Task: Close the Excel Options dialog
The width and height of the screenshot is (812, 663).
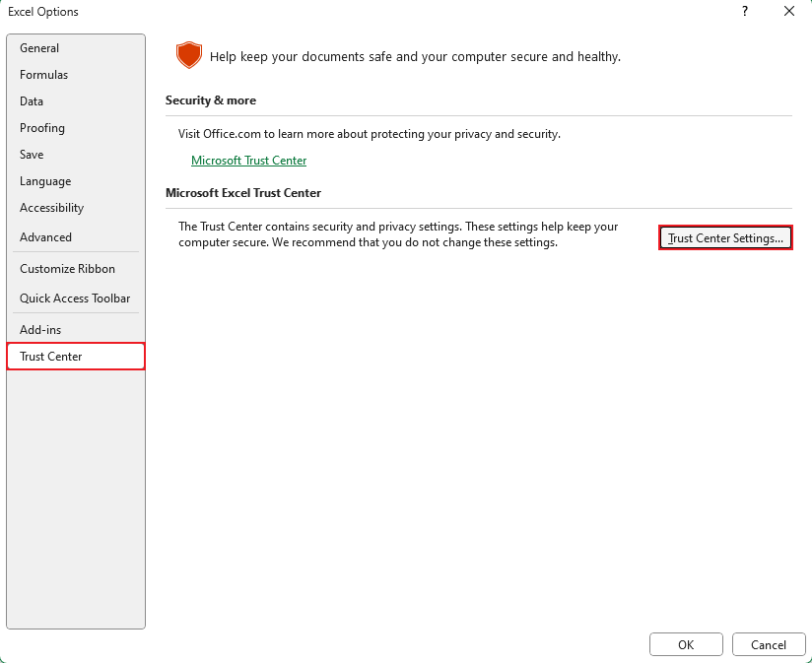Action: point(788,12)
